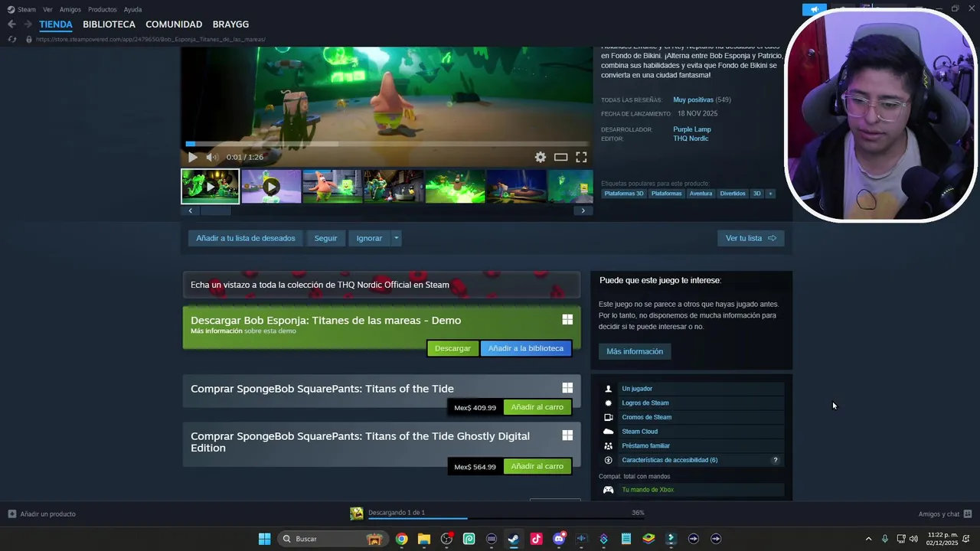Open the downloads progress status

(x=497, y=514)
